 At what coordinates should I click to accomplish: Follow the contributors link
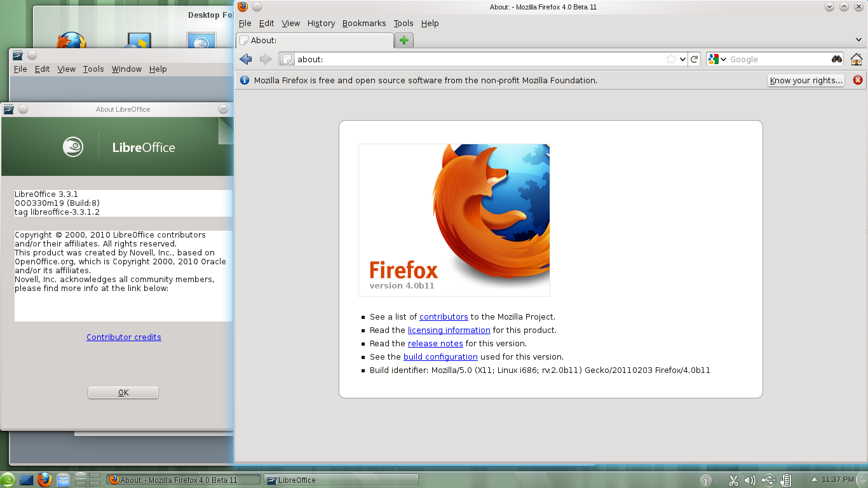click(x=444, y=316)
